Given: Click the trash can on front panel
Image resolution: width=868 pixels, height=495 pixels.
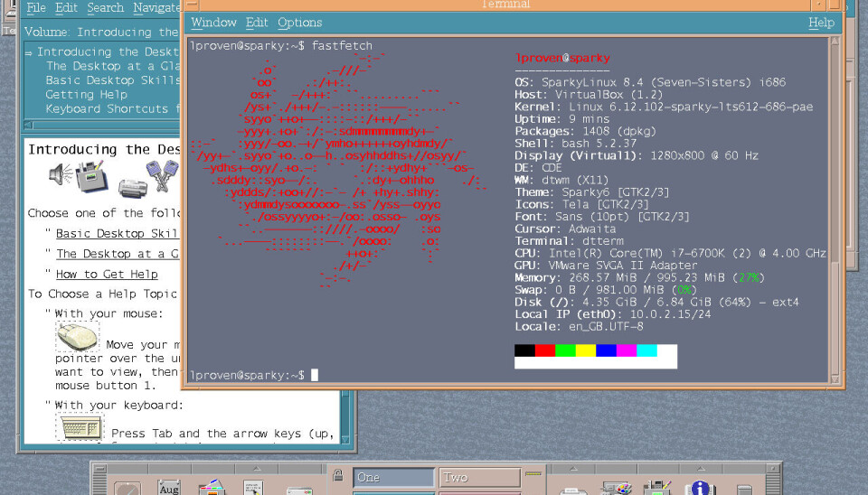Looking at the screenshot, I should (x=744, y=490).
